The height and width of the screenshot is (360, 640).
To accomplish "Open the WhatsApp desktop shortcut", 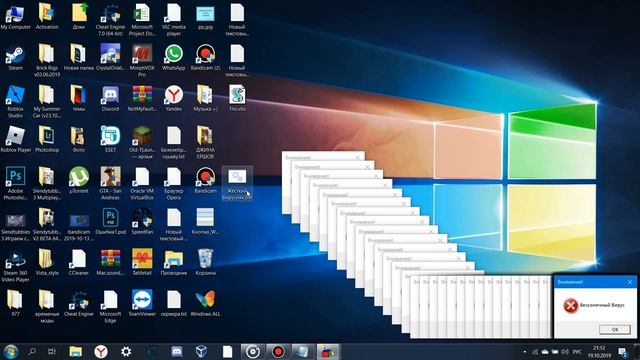I will [173, 58].
